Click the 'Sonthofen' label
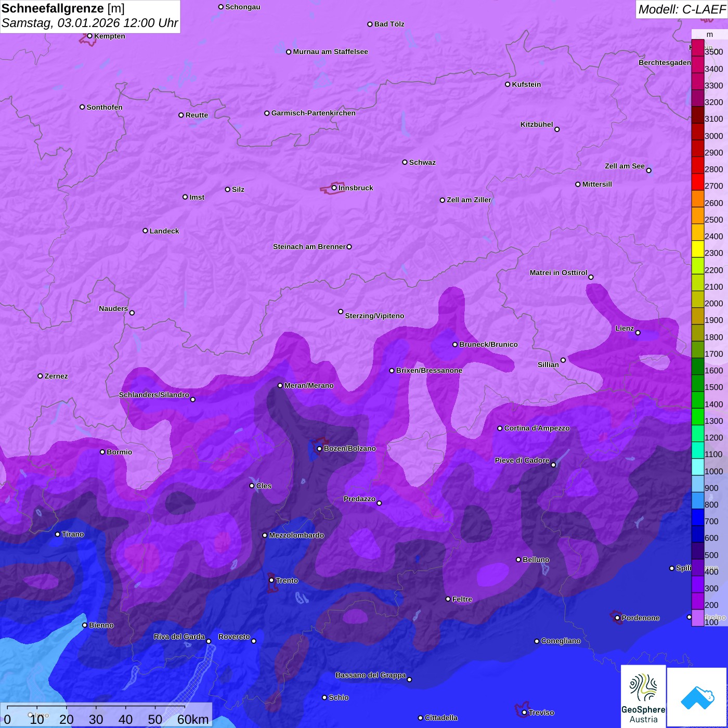This screenshot has width=728, height=728. 105,107
